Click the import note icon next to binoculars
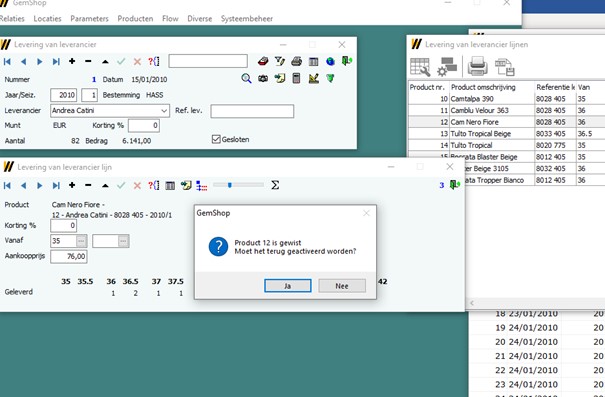 pyautogui.click(x=280, y=78)
